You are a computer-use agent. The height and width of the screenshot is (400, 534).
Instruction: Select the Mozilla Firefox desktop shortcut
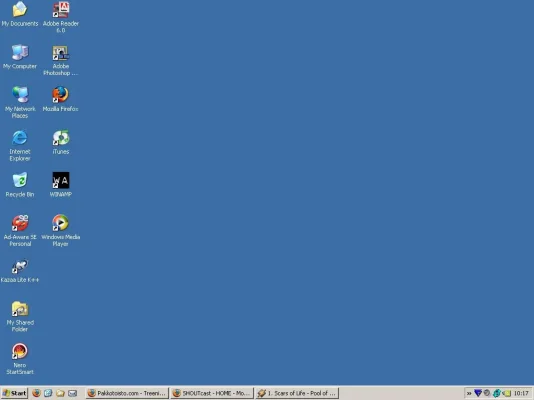pos(61,99)
